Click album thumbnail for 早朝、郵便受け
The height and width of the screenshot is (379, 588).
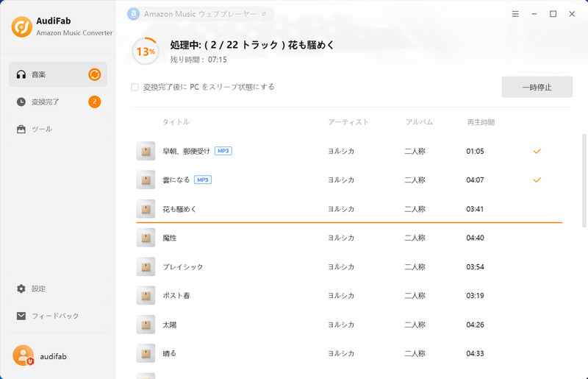tap(146, 151)
